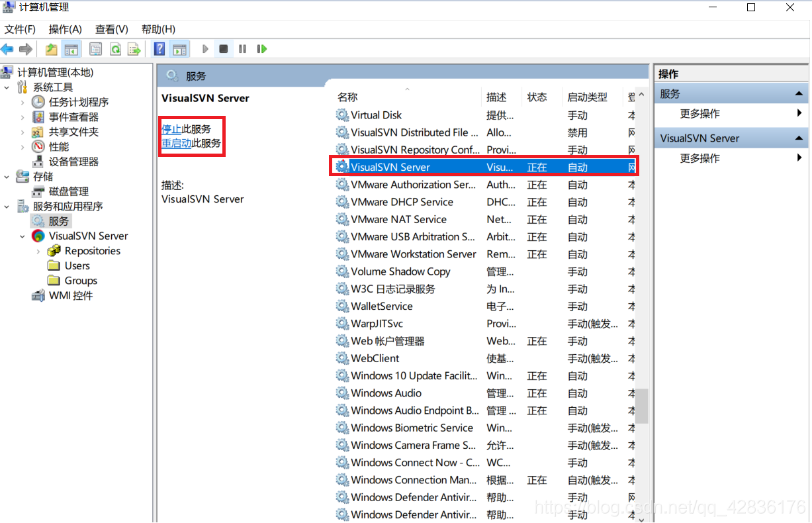Expand 共享文件夹 node arrow

[x=23, y=132]
